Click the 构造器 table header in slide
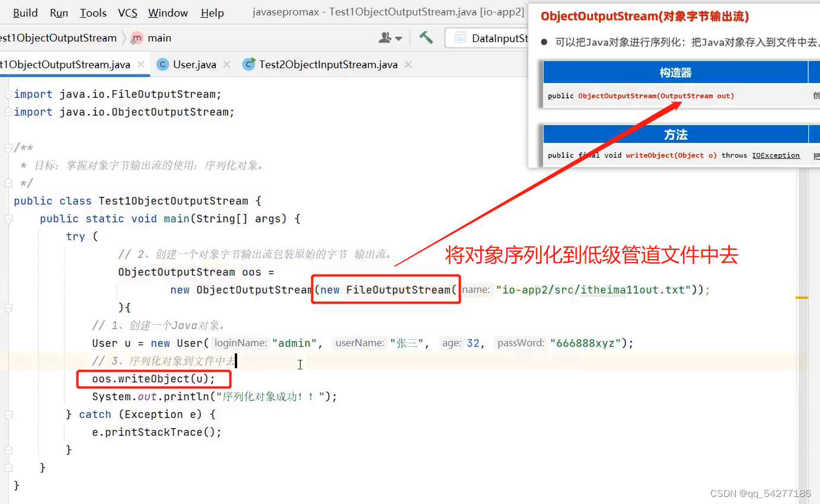 tap(675, 73)
